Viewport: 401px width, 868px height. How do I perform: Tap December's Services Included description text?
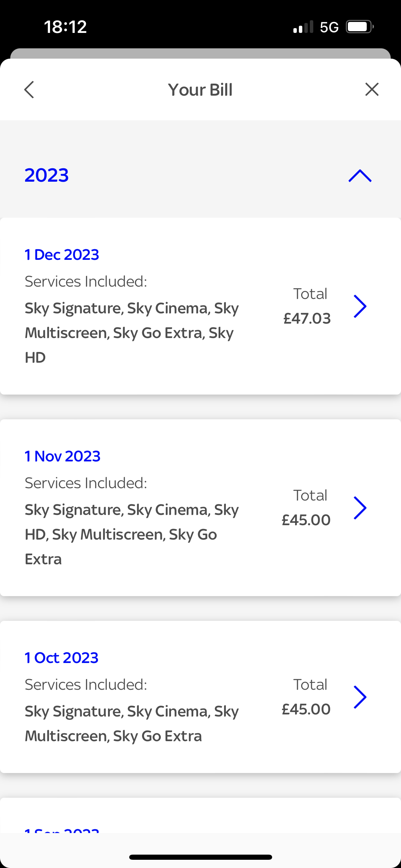point(132,333)
